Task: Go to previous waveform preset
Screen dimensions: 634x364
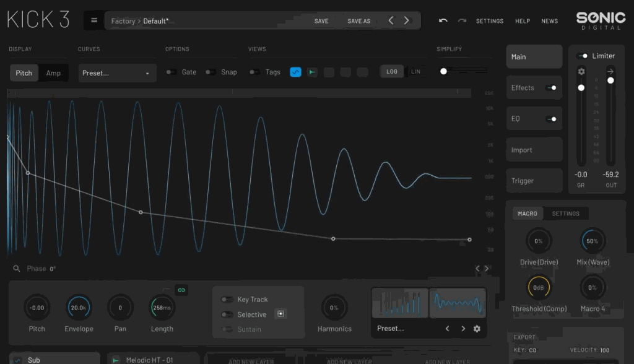Action: (447, 329)
